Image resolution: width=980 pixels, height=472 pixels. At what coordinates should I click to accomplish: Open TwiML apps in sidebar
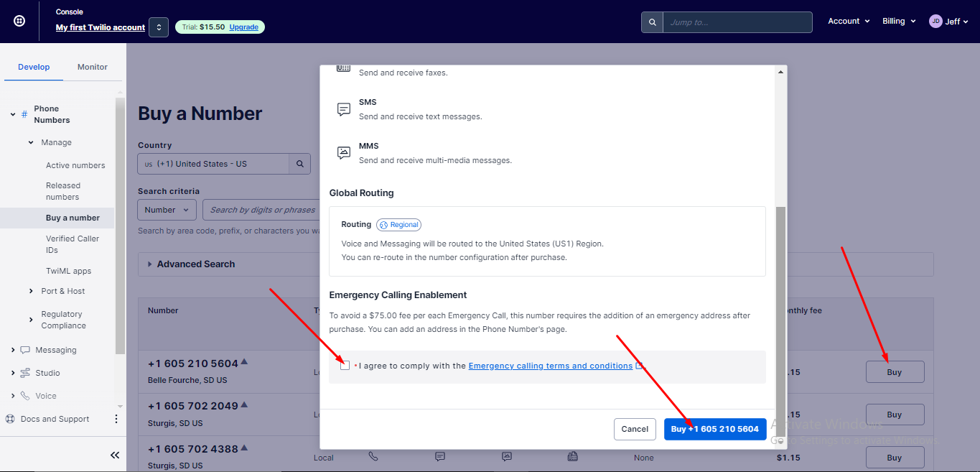click(68, 271)
